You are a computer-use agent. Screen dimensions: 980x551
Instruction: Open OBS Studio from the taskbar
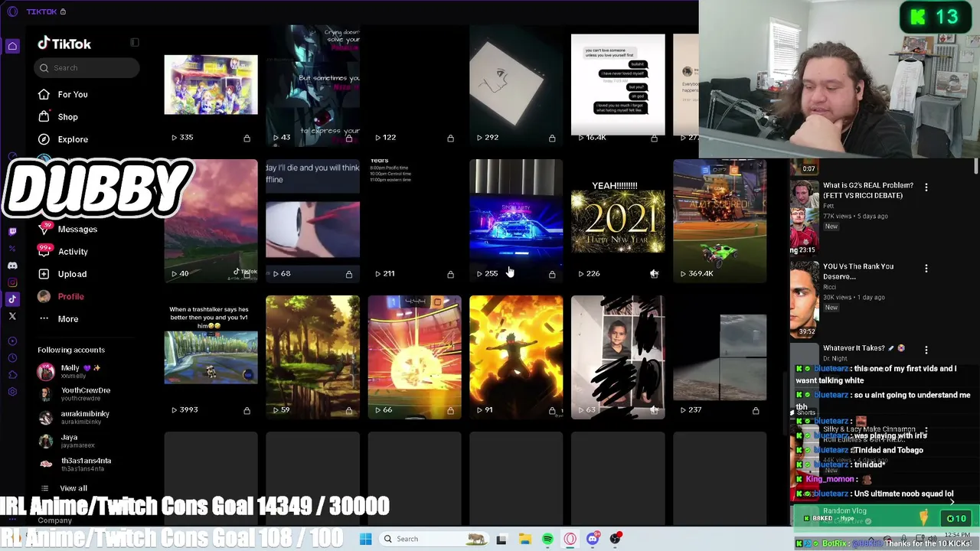[616, 540]
